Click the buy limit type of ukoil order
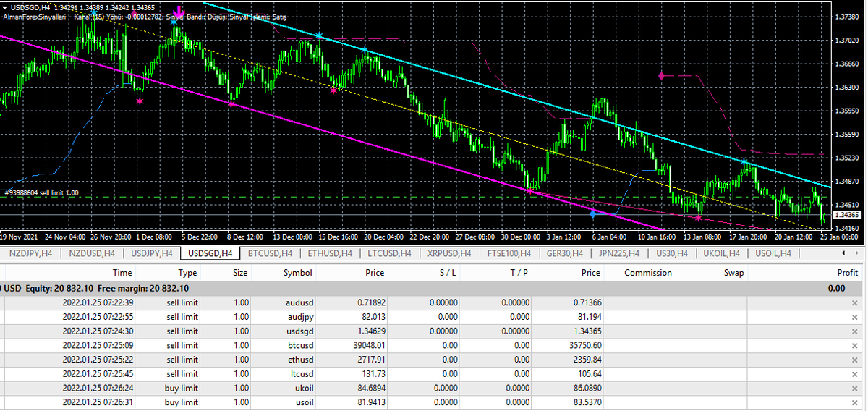This screenshot has height=411, width=868. point(182,388)
